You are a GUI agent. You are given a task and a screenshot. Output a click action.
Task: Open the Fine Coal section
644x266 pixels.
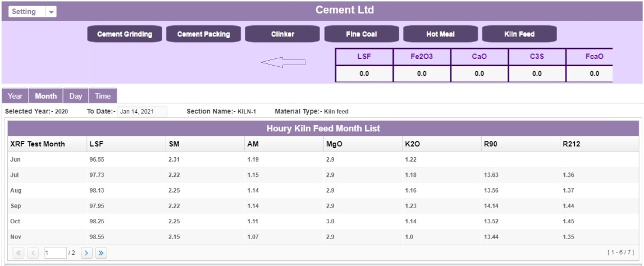pyautogui.click(x=362, y=34)
